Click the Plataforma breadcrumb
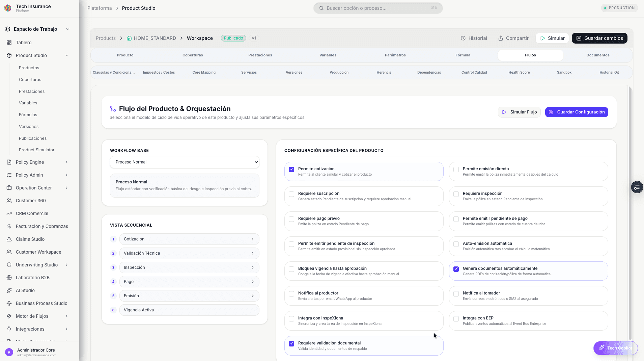This screenshot has height=361, width=644. tap(100, 8)
